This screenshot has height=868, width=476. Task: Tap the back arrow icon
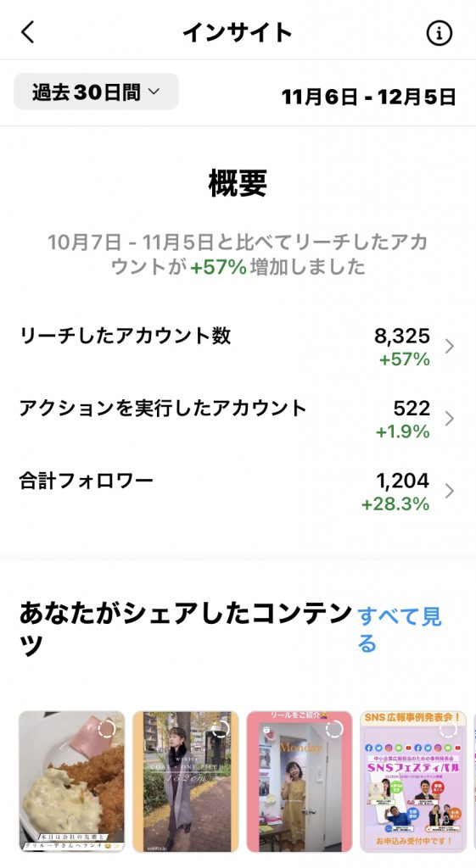click(28, 32)
